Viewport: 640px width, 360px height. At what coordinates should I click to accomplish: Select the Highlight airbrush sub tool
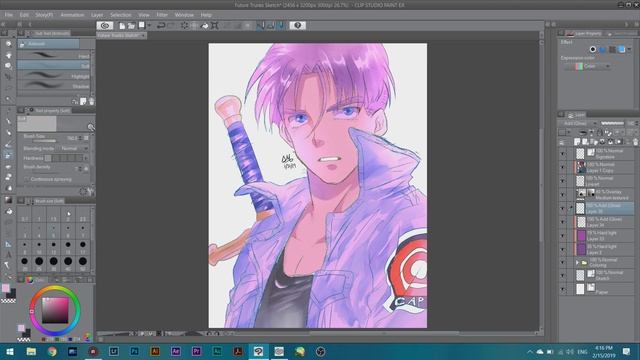54,76
